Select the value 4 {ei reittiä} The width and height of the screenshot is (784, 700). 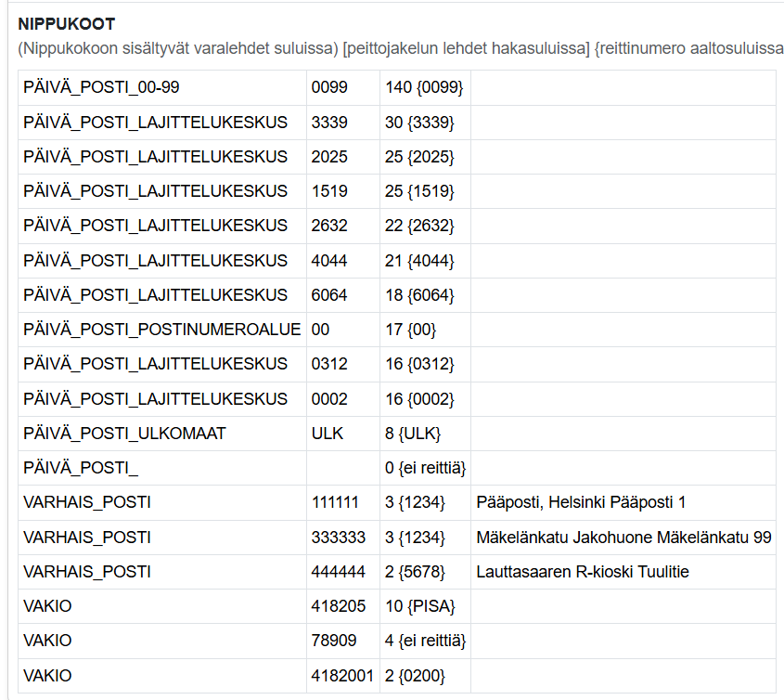tap(426, 641)
